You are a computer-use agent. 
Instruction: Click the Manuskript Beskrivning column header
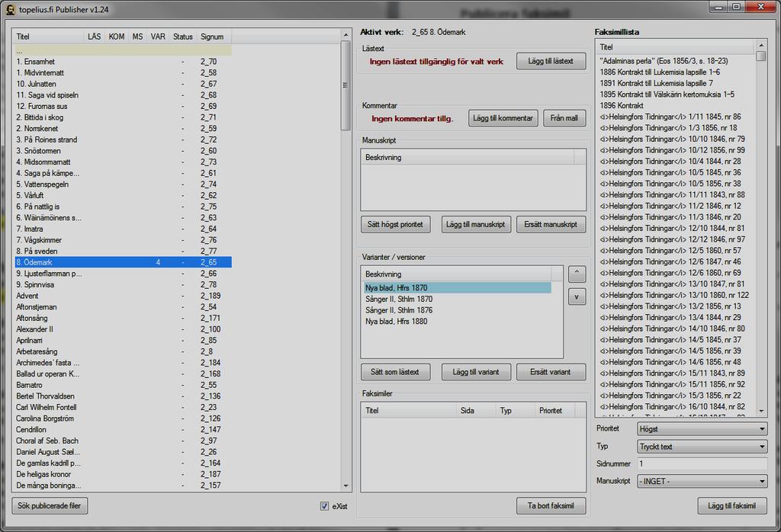coord(468,157)
